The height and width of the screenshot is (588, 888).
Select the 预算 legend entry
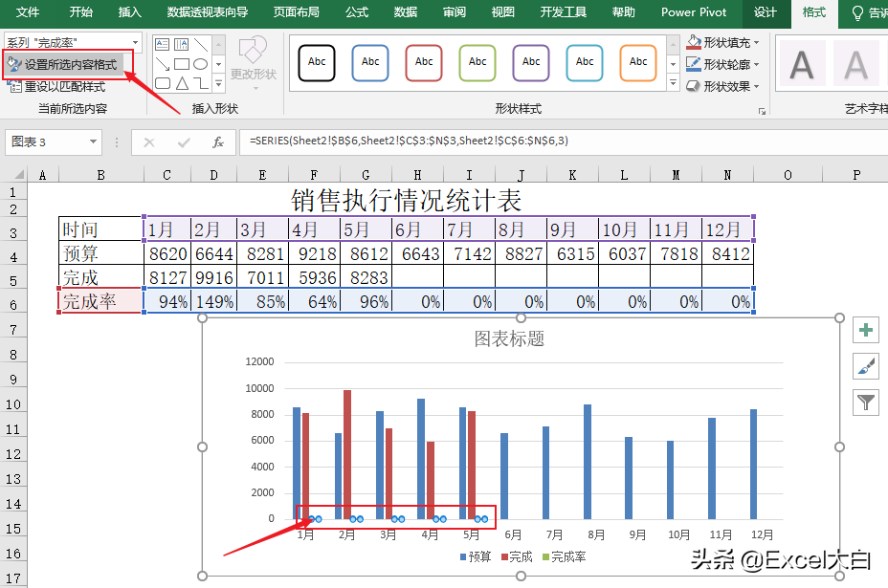[x=476, y=556]
